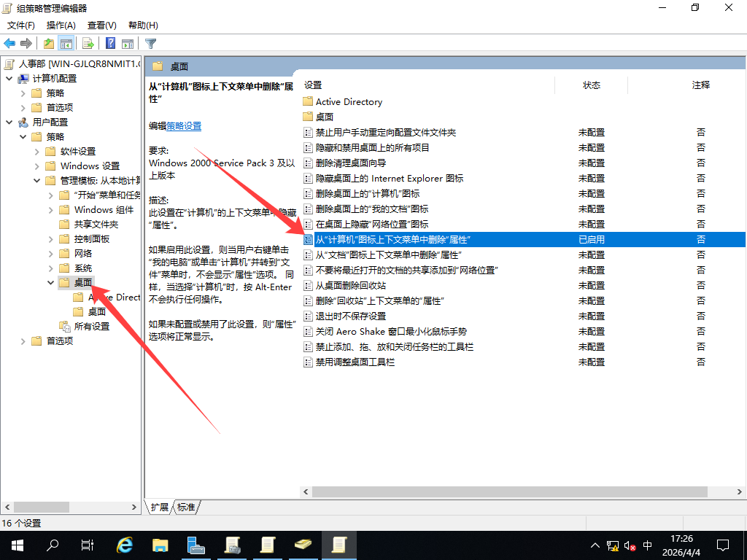Toggle the Show/Hide Console Tree toolbar icon
747x560 pixels.
[66, 43]
